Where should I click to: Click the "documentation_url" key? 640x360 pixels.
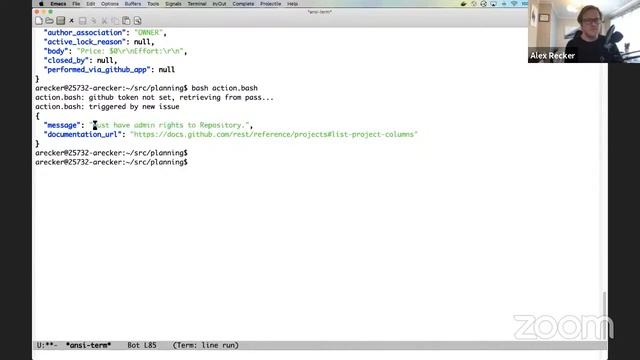83,134
